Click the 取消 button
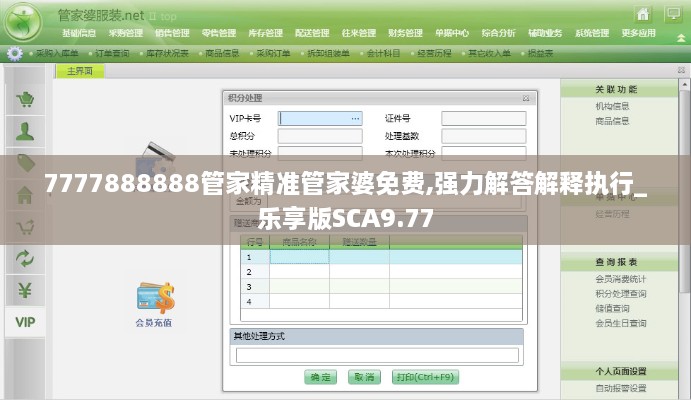691x400 pixels. 364,377
